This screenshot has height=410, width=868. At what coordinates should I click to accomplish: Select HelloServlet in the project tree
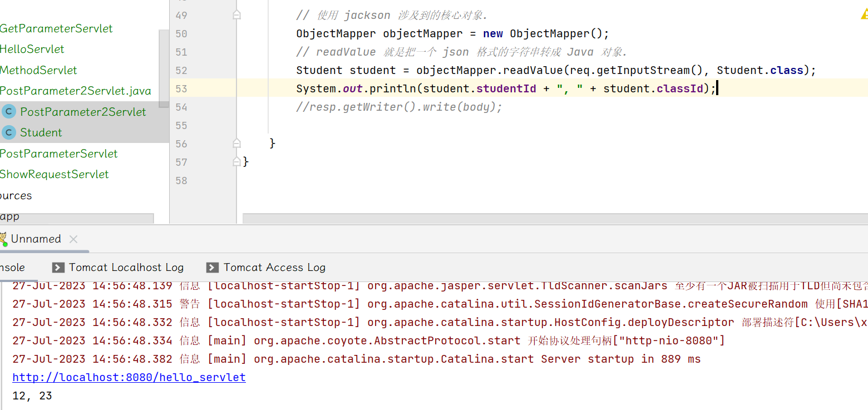32,49
